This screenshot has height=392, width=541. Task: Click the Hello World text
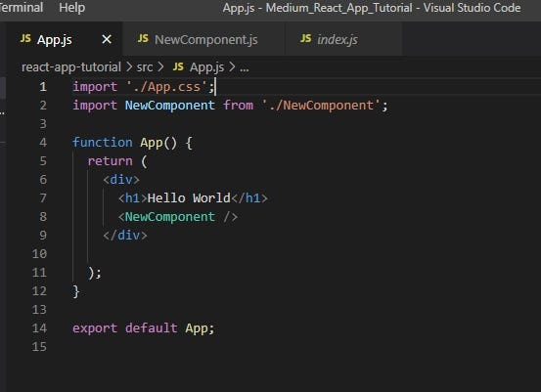point(189,197)
